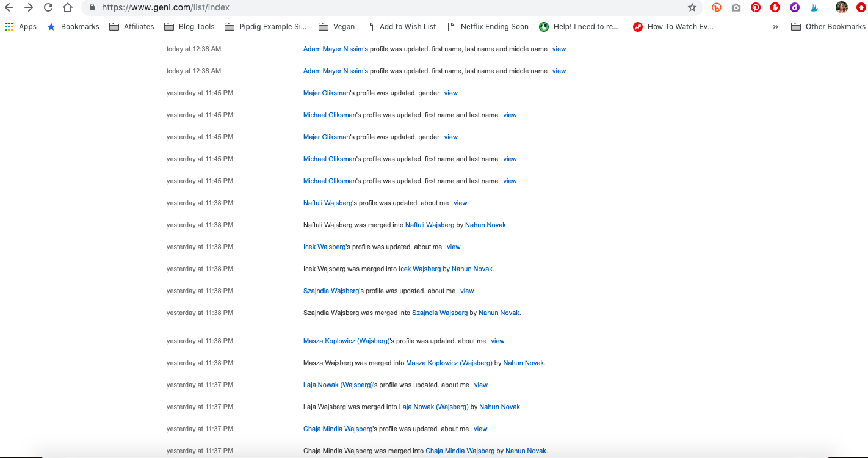The height and width of the screenshot is (458, 868).
Task: Open the Other Bookmarks folder
Action: (x=828, y=27)
